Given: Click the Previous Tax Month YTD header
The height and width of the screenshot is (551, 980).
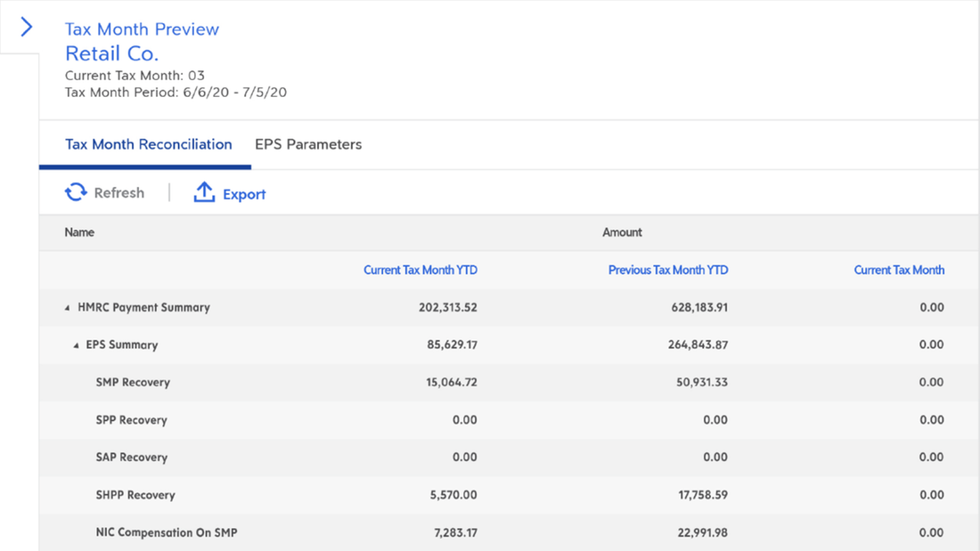Looking at the screenshot, I should tap(667, 270).
